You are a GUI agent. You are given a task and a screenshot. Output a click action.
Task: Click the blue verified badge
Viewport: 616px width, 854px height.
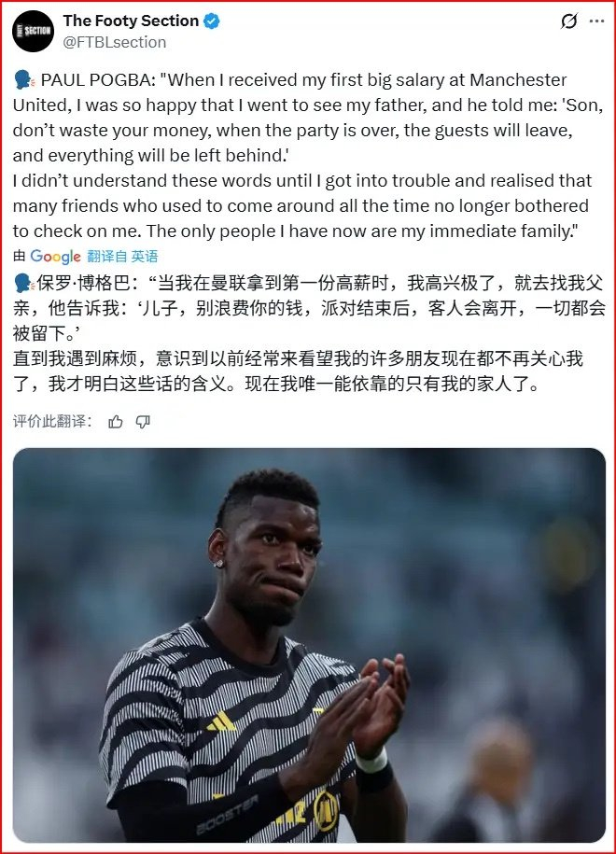[211, 21]
